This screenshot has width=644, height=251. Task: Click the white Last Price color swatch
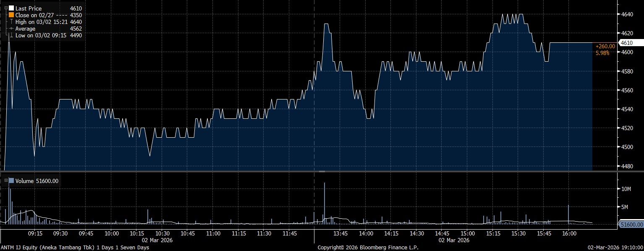tap(11, 8)
